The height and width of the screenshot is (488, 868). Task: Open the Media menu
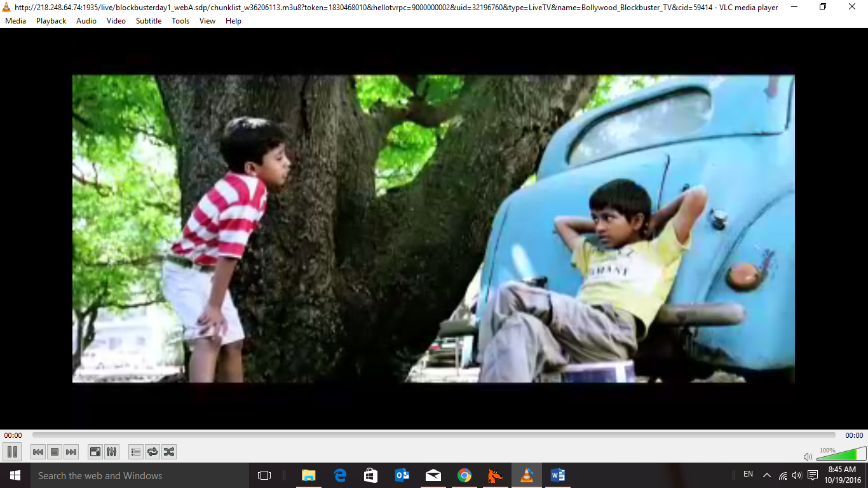pyautogui.click(x=16, y=21)
